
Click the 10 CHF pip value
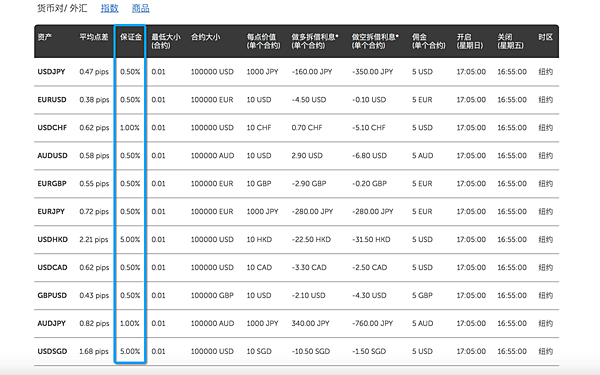point(259,127)
